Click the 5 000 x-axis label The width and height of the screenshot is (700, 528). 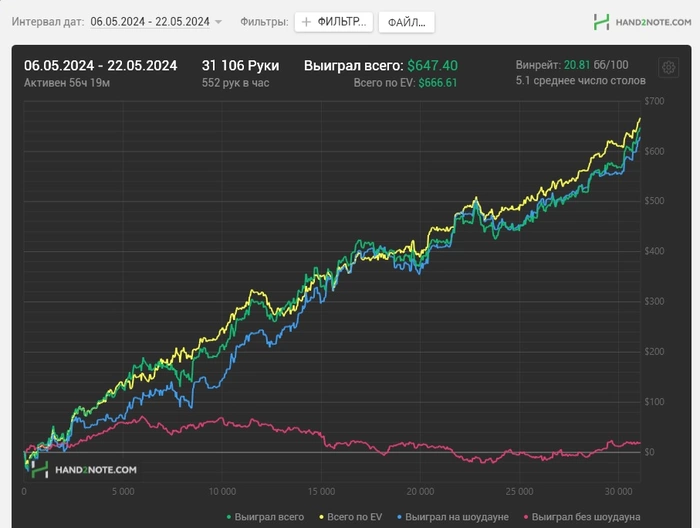pyautogui.click(x=123, y=491)
